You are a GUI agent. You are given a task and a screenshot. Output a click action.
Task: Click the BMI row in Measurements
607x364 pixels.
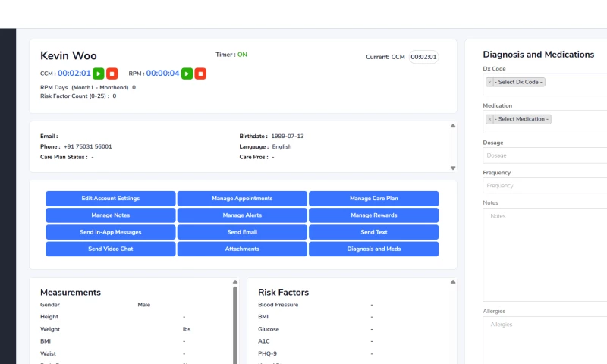point(112,341)
